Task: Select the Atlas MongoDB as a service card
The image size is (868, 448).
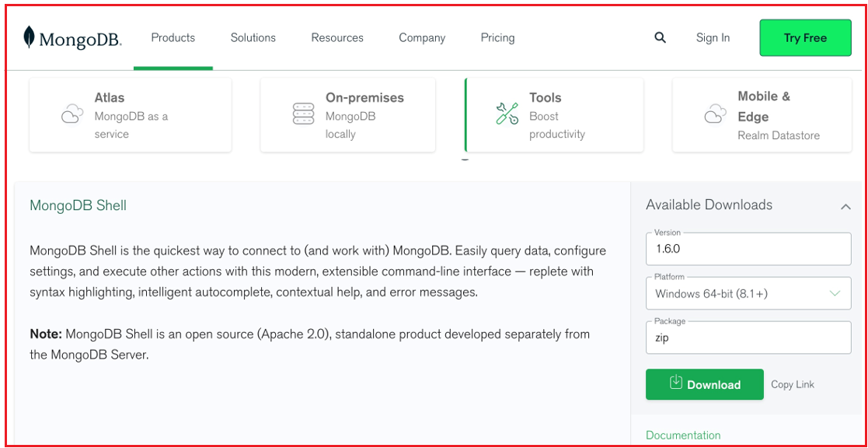Action: point(130,114)
